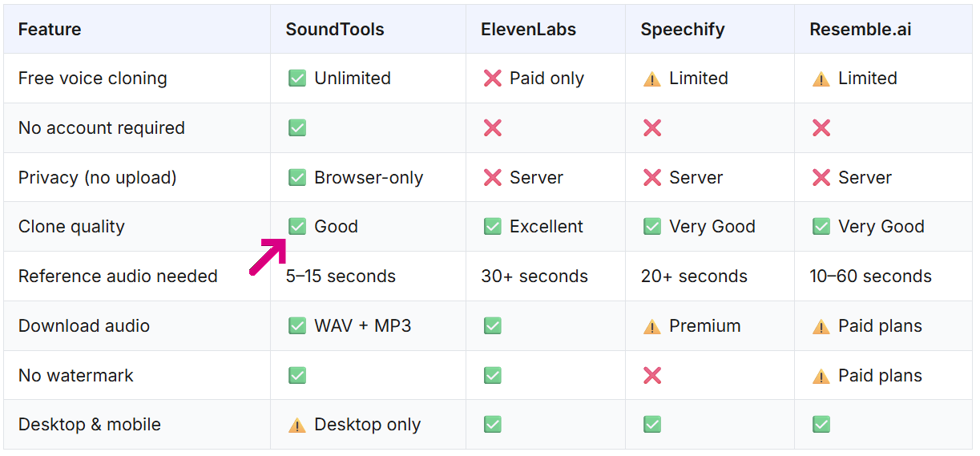The image size is (980, 456).
Task: Click ElevenLabs Server text in Privacy row
Action: pos(536,178)
